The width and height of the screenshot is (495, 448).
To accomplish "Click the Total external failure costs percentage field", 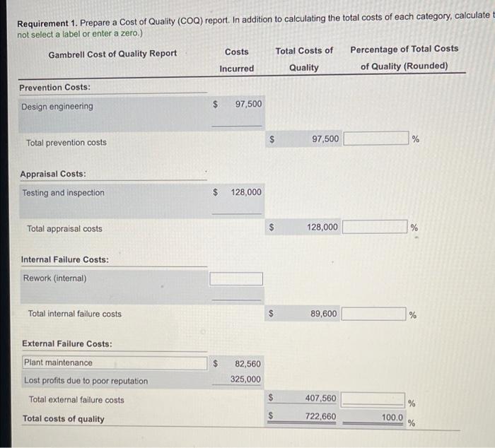I will pyautogui.click(x=373, y=399).
